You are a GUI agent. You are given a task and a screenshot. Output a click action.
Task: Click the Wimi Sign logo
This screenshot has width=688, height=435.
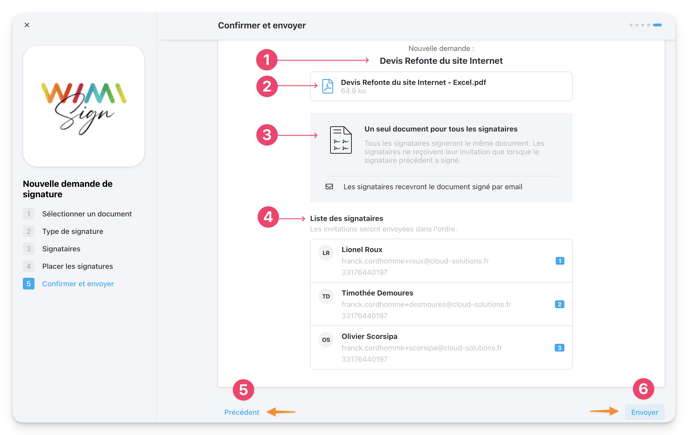click(84, 106)
